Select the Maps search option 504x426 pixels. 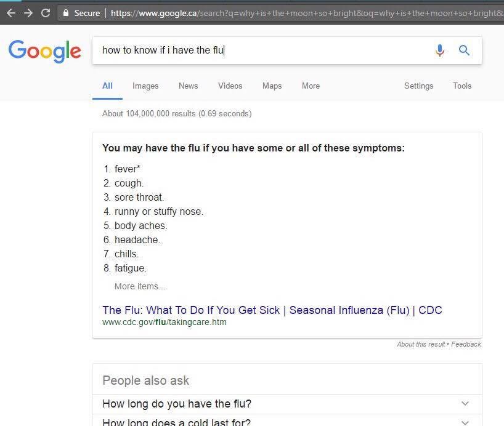[272, 86]
